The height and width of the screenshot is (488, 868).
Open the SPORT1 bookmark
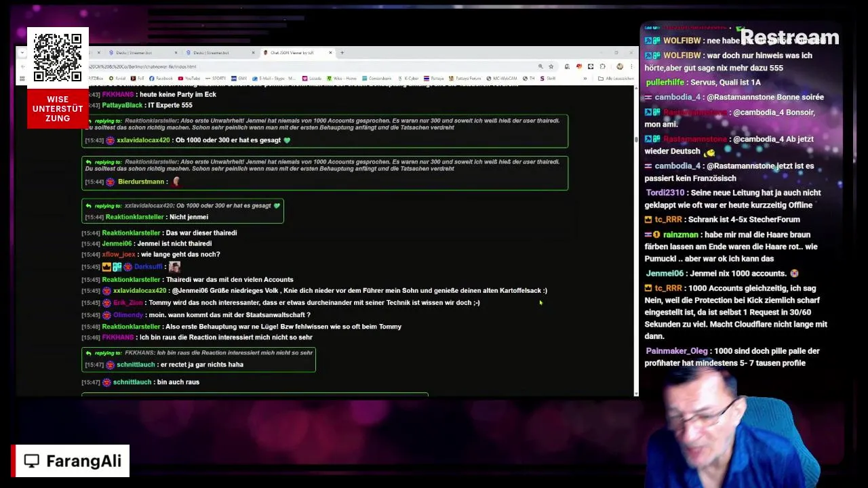coord(215,79)
